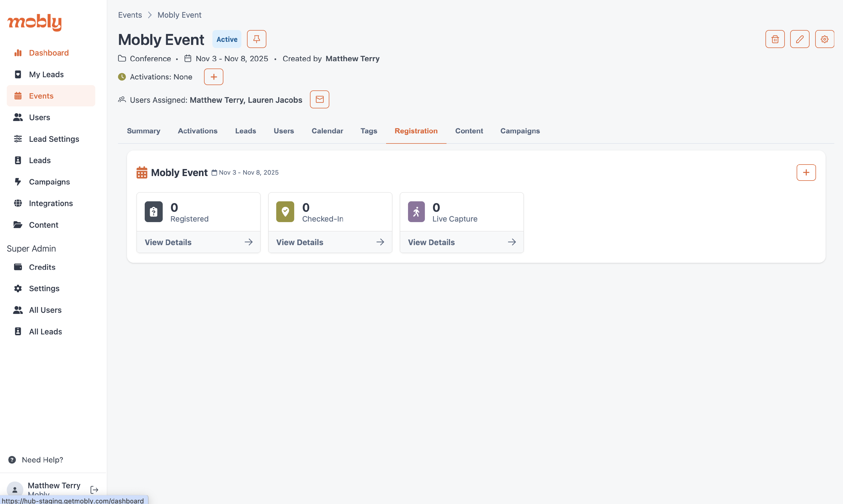The height and width of the screenshot is (504, 843).
Task: View Details arrow for Live Capture
Action: [511, 242]
